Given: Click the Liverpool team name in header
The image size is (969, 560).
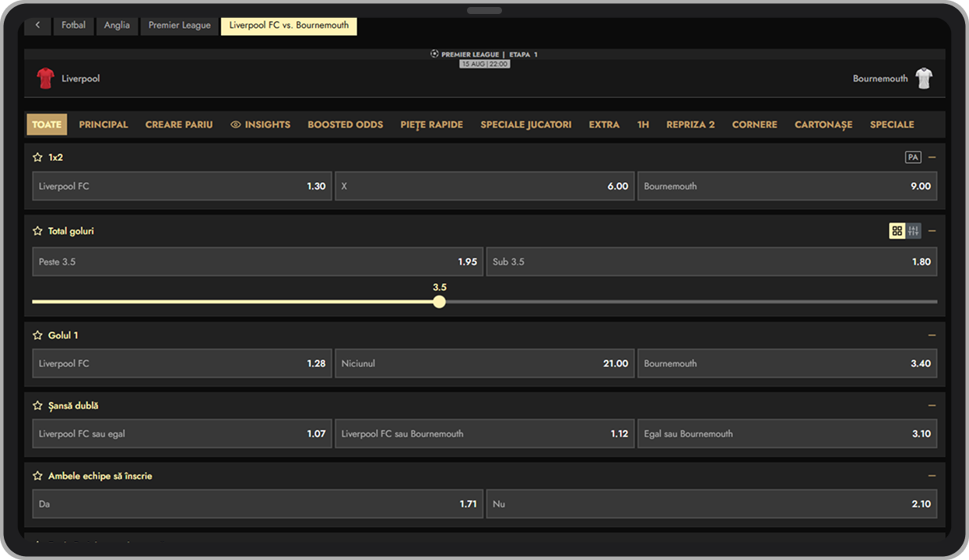Looking at the screenshot, I should tap(81, 79).
